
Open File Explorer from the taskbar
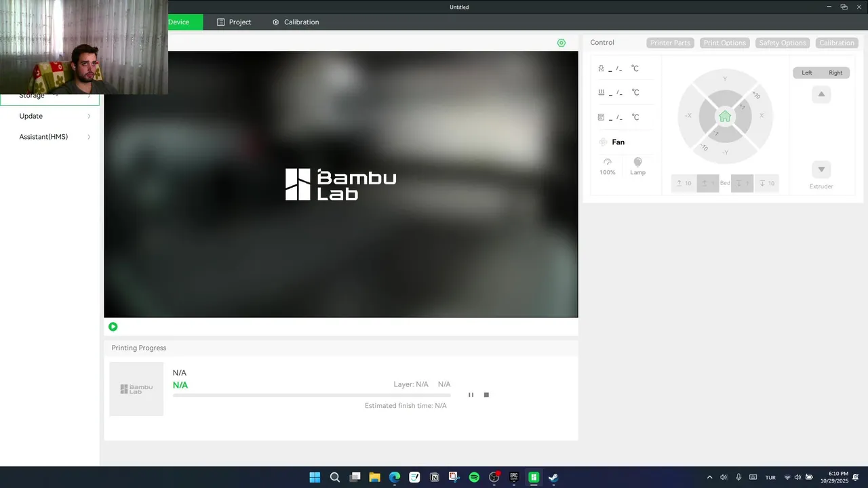click(x=374, y=477)
